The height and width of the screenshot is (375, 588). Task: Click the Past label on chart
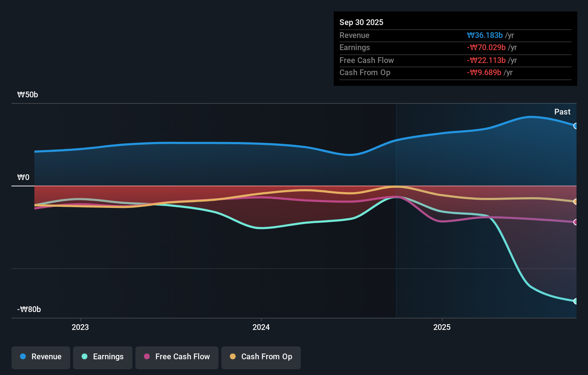(562, 112)
